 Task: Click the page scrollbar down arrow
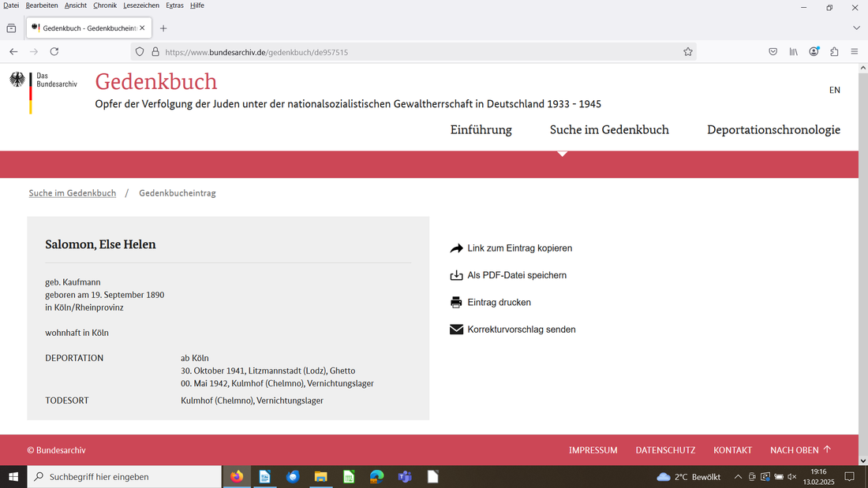[x=863, y=460]
